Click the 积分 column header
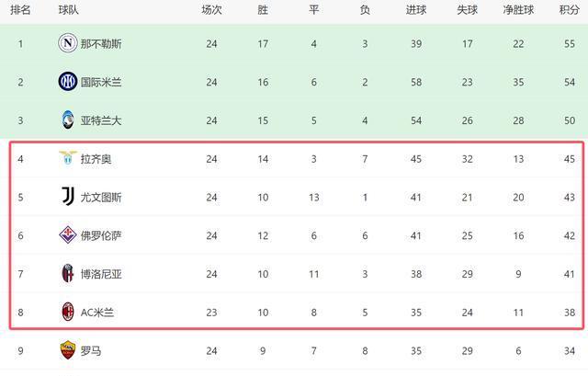 click(570, 9)
